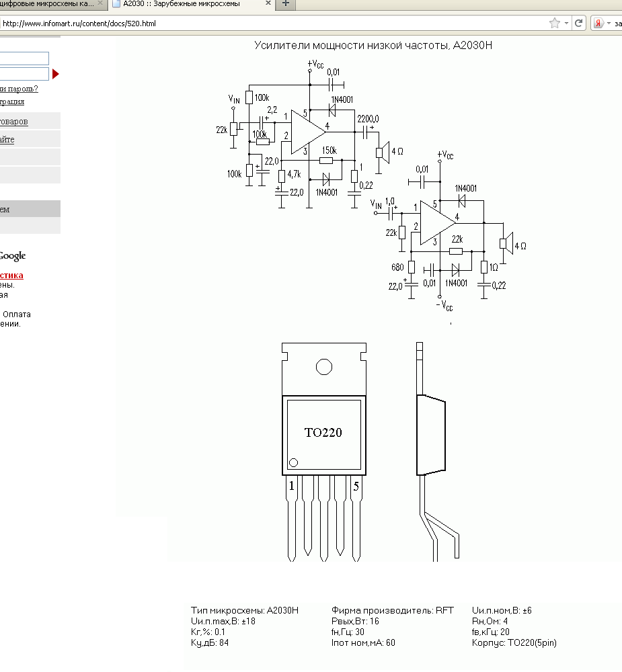This screenshot has width=622, height=672.
Task: Click the dual-supply schematic with -Vcc
Action: [x=449, y=230]
